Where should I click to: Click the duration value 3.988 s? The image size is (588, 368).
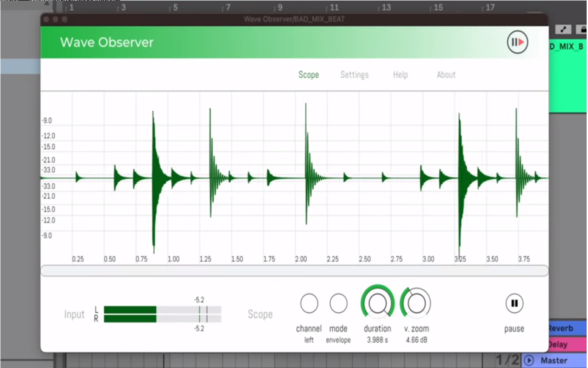(378, 340)
